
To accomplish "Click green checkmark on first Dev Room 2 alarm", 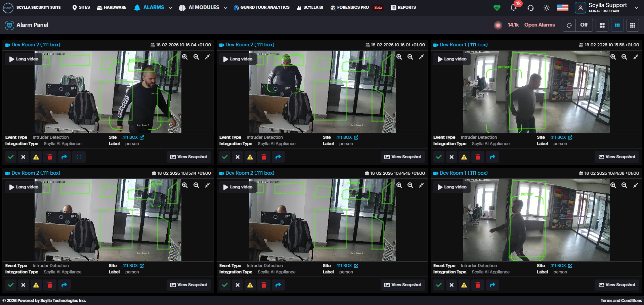I will (x=11, y=157).
